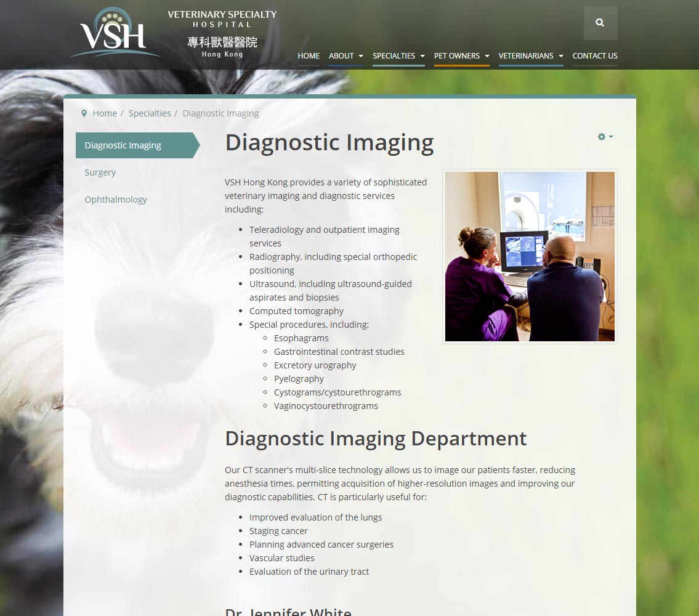This screenshot has height=616, width=699.
Task: Click the Diagnostic Imaging page heading
Action: pos(329,142)
